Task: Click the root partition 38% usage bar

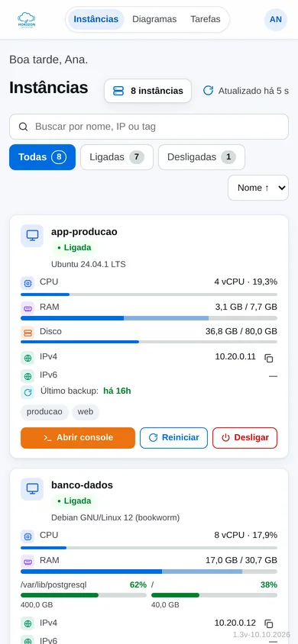Action: pyautogui.click(x=214, y=595)
